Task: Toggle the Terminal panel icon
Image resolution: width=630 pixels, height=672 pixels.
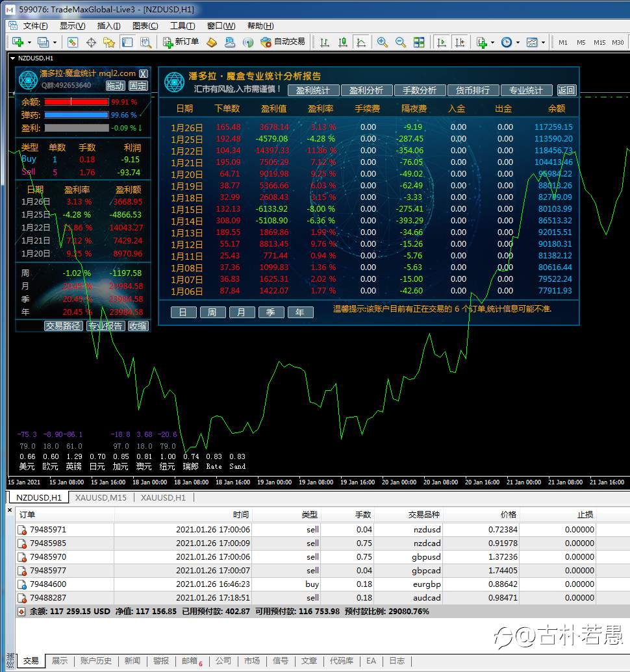Action: tap(127, 42)
